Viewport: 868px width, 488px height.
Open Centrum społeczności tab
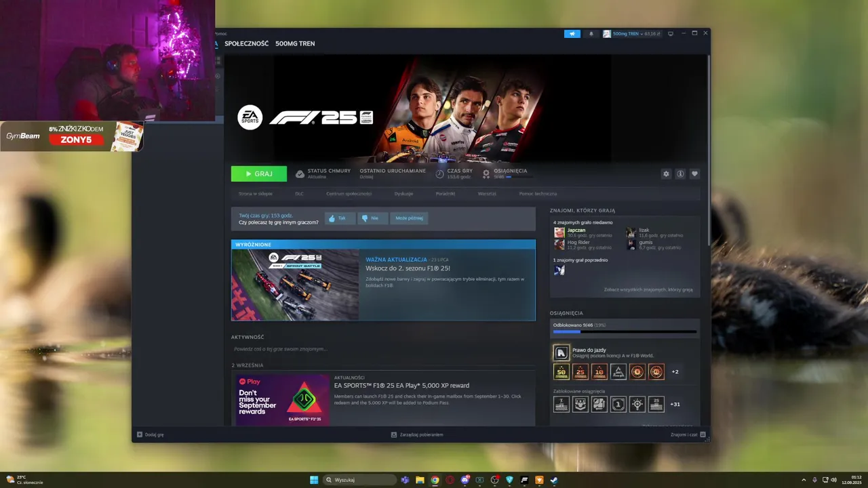click(349, 194)
